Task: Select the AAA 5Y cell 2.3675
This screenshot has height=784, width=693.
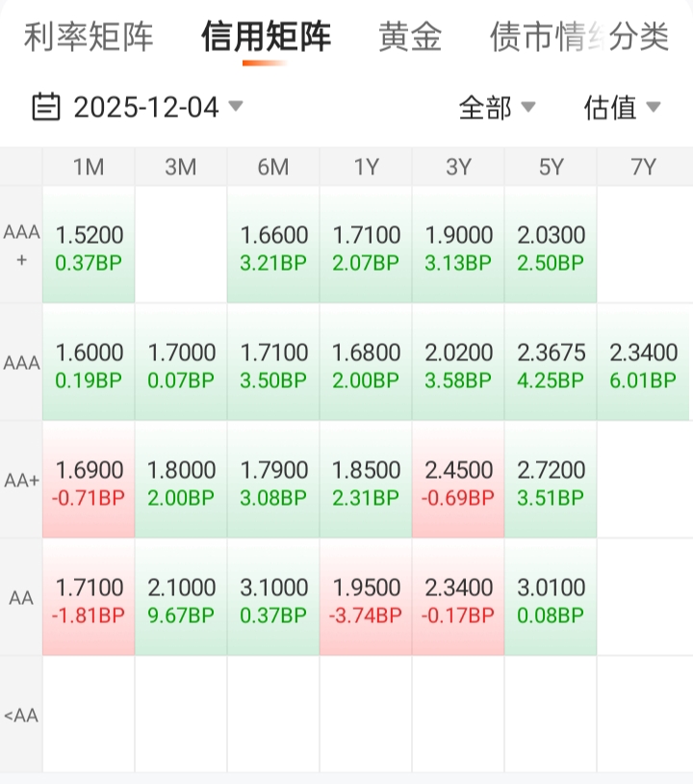Action: coord(551,365)
